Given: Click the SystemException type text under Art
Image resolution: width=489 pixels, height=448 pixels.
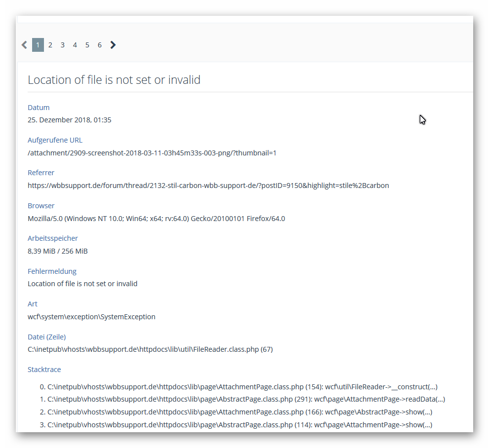Looking at the screenshot, I should click(x=91, y=317).
